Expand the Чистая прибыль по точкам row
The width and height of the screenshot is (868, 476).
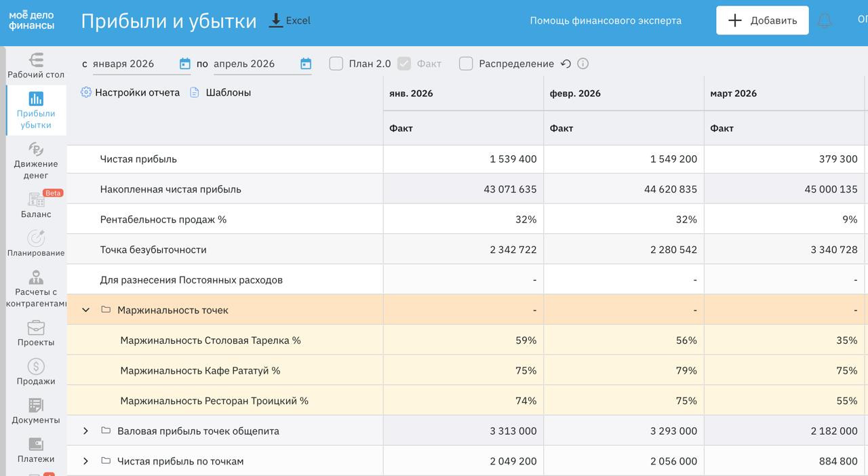pyautogui.click(x=85, y=461)
